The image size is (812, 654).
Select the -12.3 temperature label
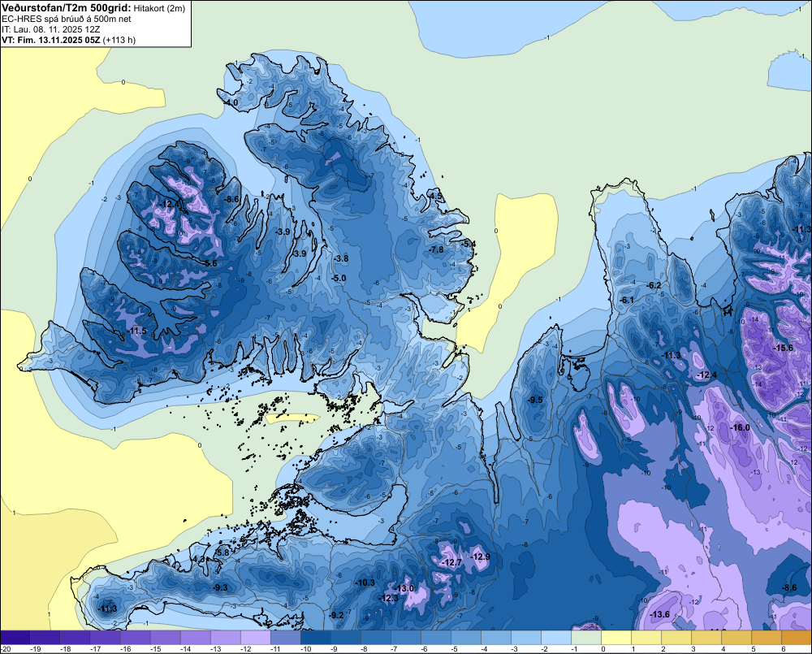point(388,598)
